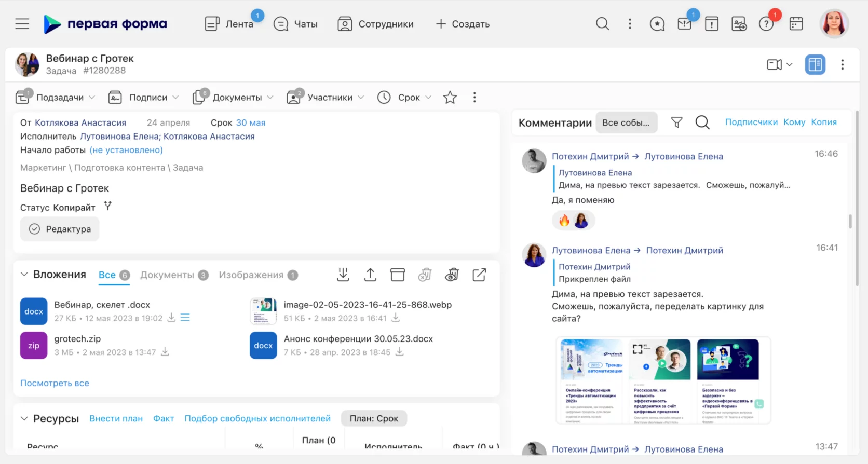Click the search magnifier in top bar
The height and width of the screenshot is (464, 868).
pyautogui.click(x=602, y=24)
